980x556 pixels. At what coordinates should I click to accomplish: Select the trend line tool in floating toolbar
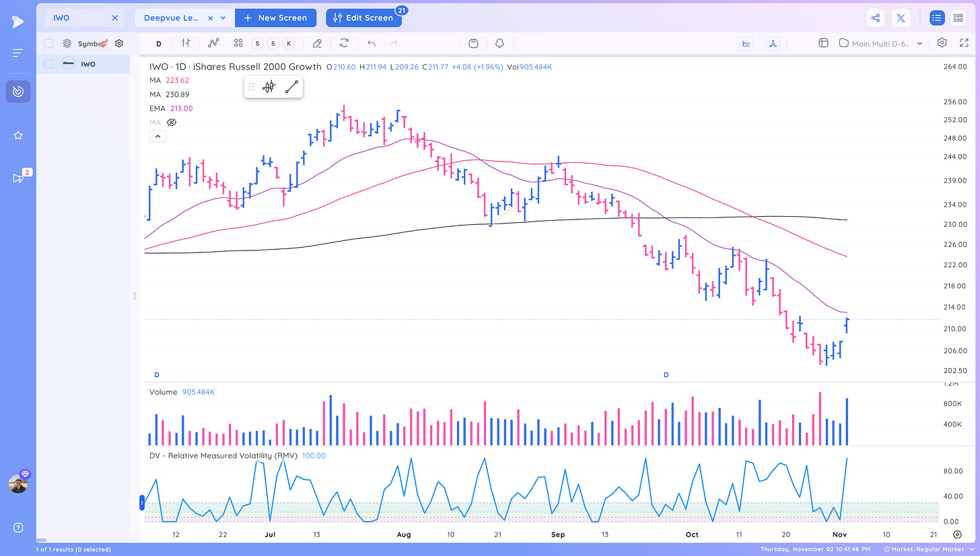(291, 87)
